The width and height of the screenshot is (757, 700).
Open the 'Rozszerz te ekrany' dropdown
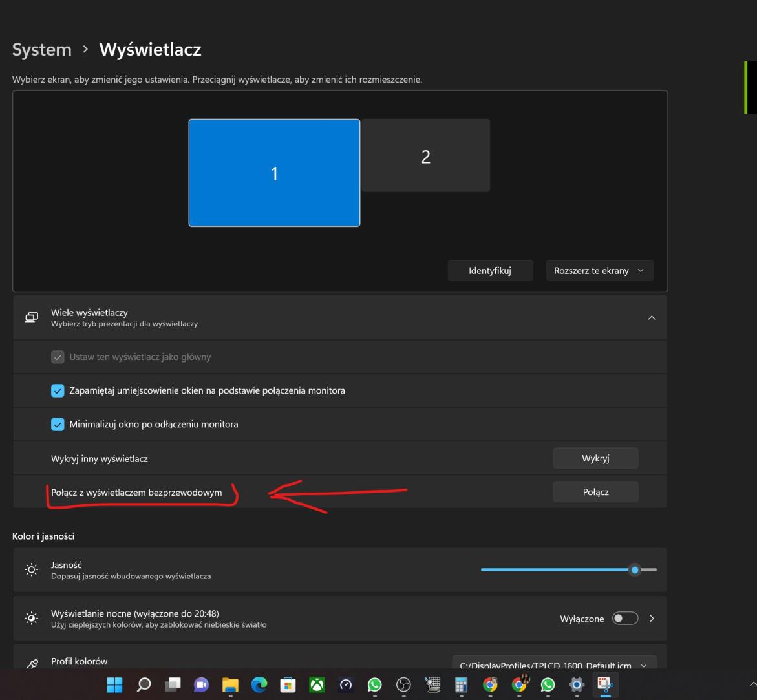(x=599, y=271)
